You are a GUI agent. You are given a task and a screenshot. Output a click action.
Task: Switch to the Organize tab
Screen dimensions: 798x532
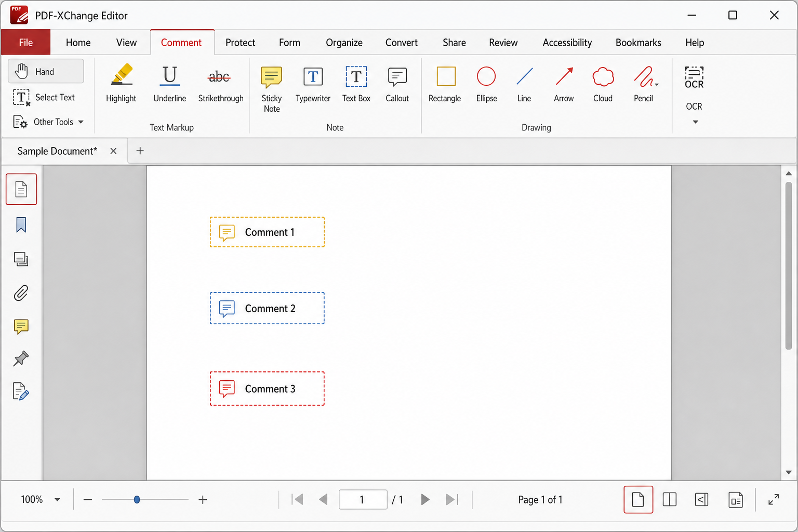pyautogui.click(x=344, y=43)
